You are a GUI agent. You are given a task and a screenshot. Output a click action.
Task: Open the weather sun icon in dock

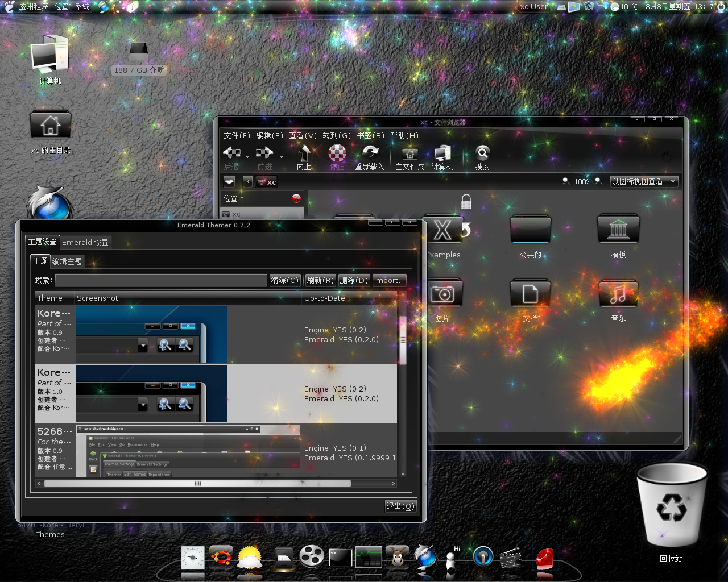pyautogui.click(x=250, y=557)
